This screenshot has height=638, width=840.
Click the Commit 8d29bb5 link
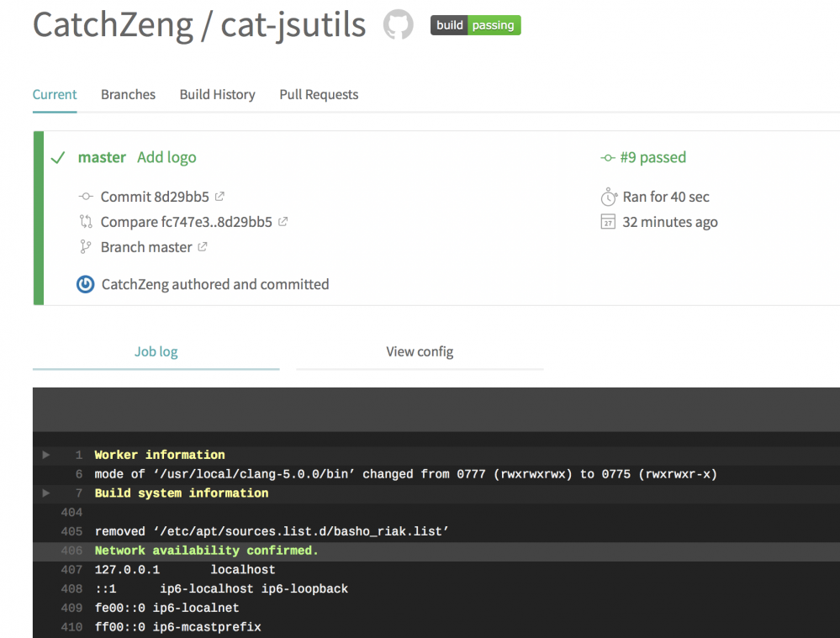coord(155,197)
